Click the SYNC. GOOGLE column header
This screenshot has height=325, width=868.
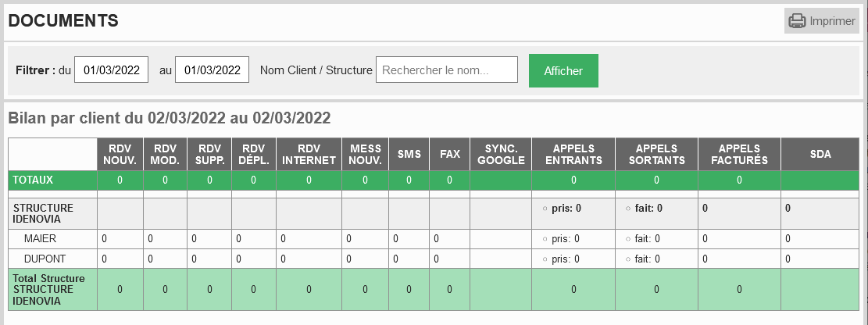click(501, 155)
